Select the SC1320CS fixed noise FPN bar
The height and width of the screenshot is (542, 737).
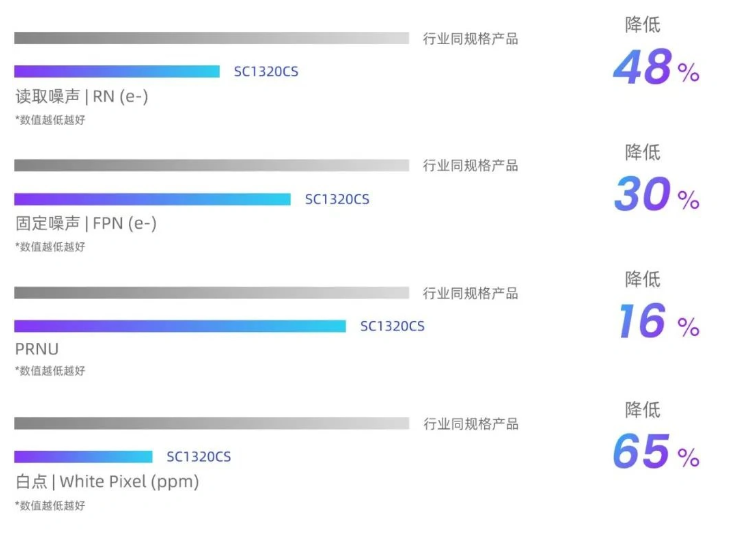coord(152,199)
